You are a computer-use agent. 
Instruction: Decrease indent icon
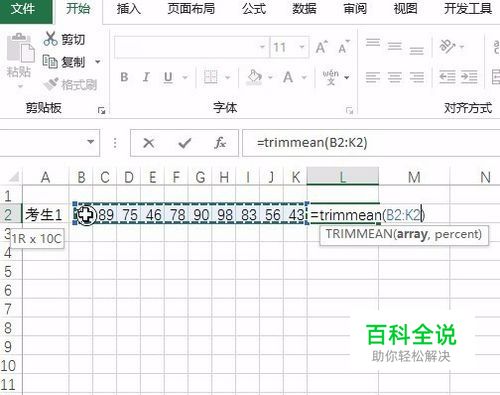(447, 77)
